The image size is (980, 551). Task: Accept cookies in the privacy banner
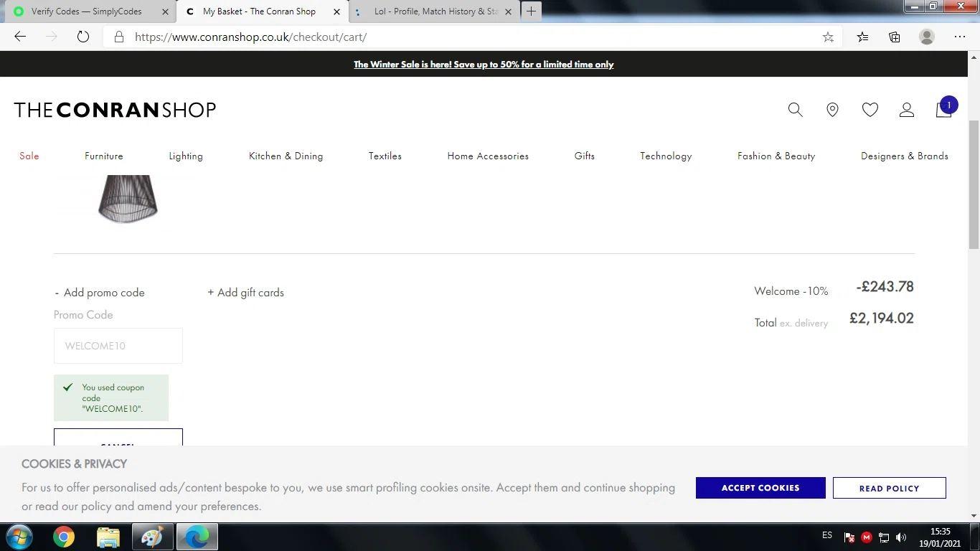coord(760,488)
